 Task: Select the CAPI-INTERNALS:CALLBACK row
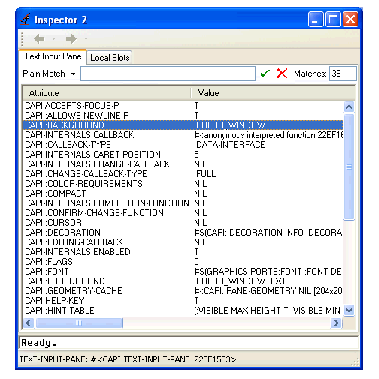point(183,135)
